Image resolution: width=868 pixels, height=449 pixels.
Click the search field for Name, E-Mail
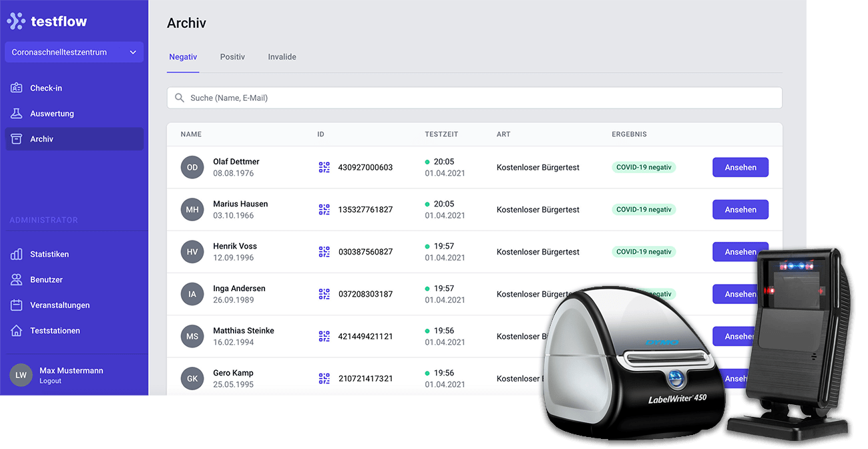pyautogui.click(x=474, y=98)
